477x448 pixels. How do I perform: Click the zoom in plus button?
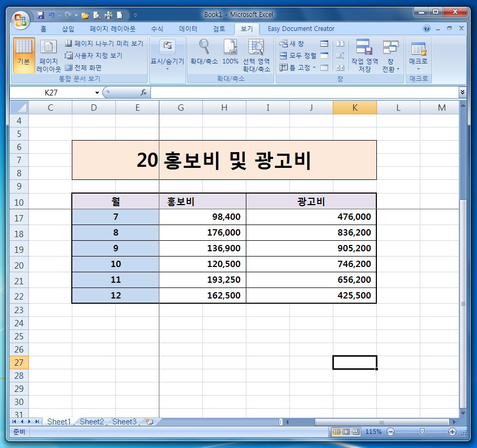click(452, 432)
